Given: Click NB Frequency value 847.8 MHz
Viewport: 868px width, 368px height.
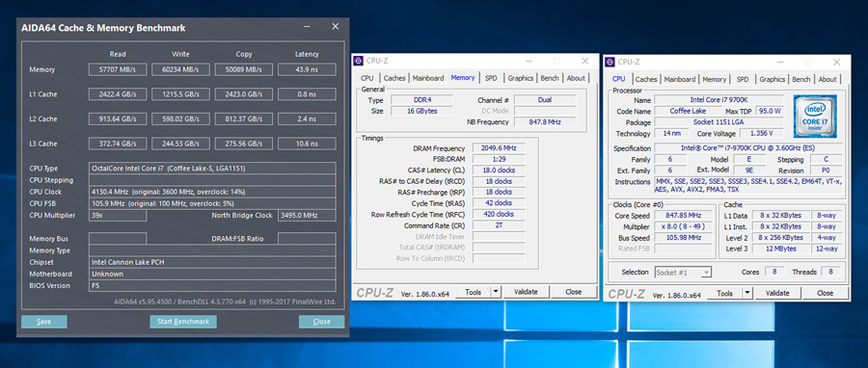Looking at the screenshot, I should click(x=545, y=121).
